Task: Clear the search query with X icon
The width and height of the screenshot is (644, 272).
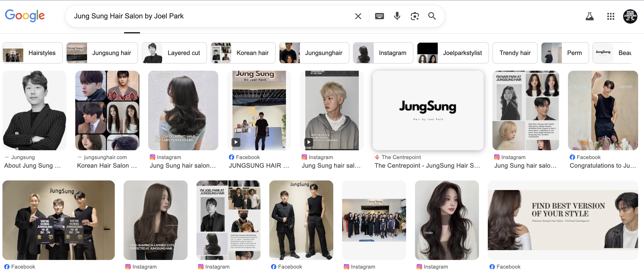Action: tap(358, 16)
